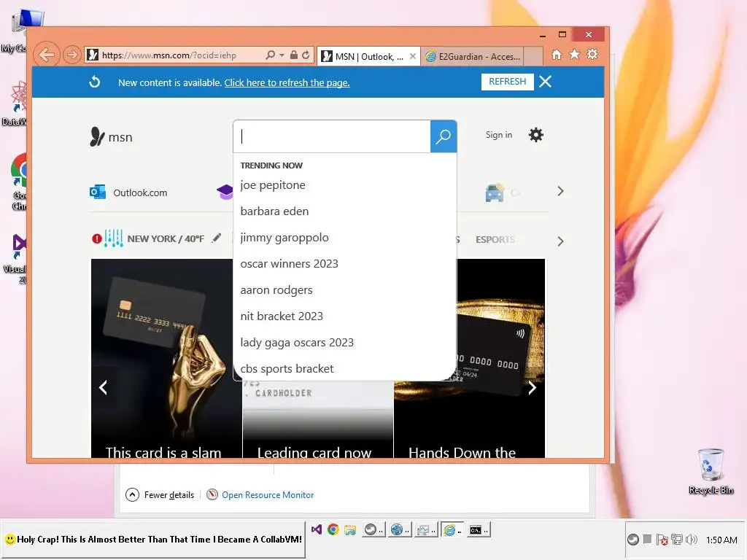Switch to Task Manager taskbar button

click(x=425, y=529)
